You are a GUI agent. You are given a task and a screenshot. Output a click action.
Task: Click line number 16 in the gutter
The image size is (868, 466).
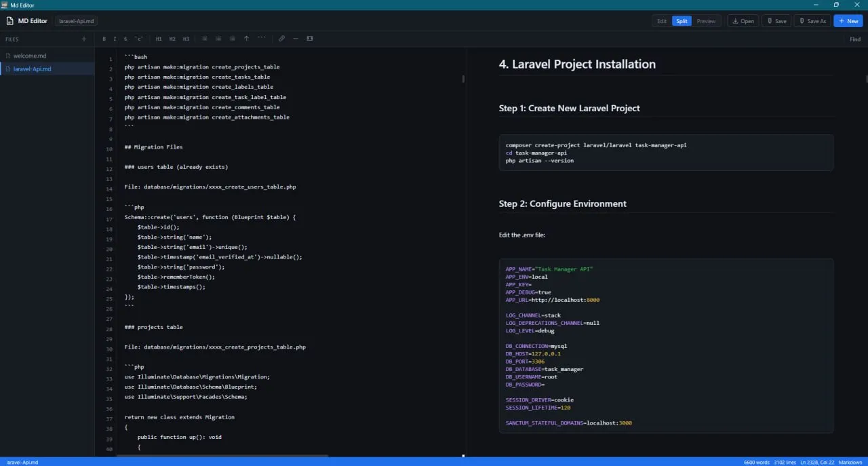coord(109,210)
